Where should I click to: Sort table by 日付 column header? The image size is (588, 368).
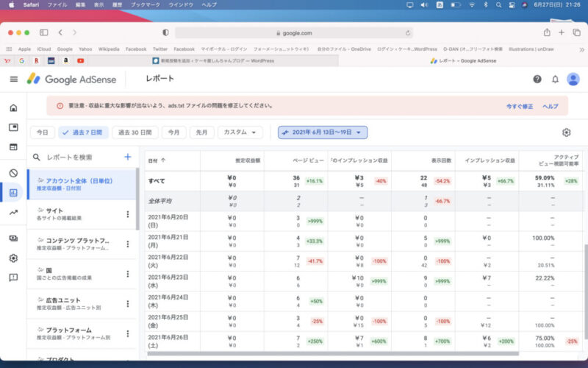157,160
